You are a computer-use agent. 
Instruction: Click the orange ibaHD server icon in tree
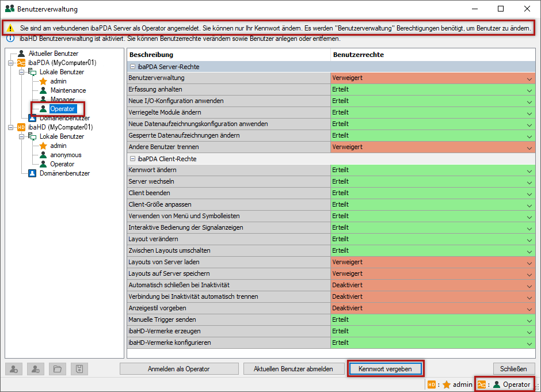tap(21, 127)
